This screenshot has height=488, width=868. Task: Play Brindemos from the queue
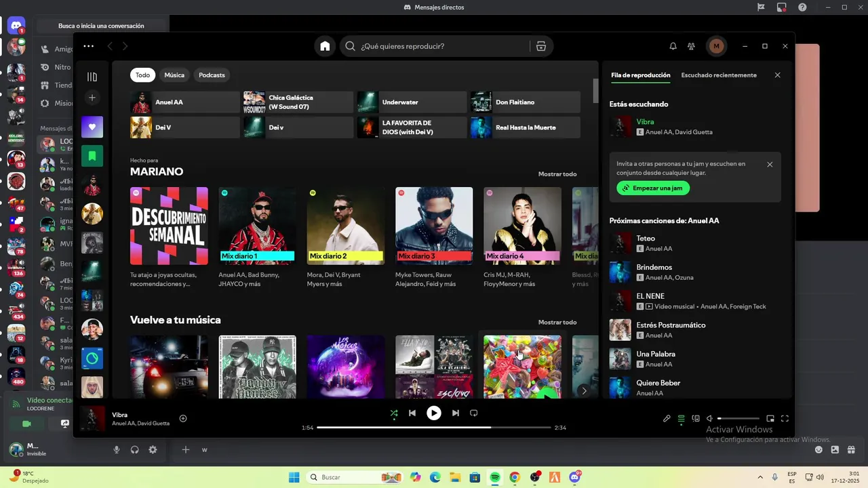click(x=694, y=272)
